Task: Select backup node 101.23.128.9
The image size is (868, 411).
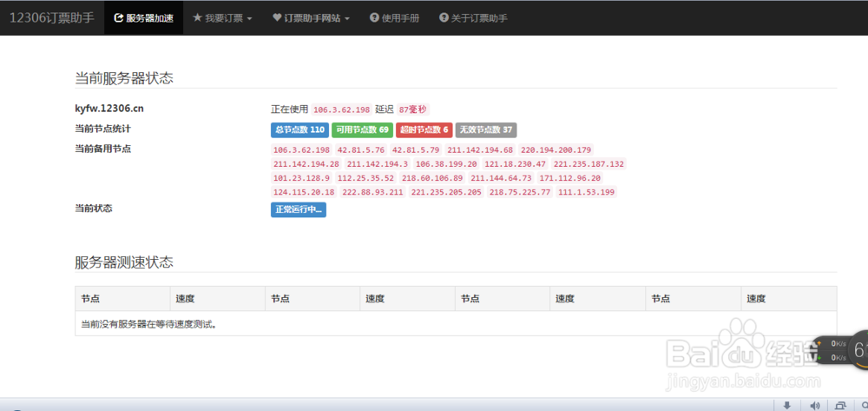Action: [x=302, y=178]
